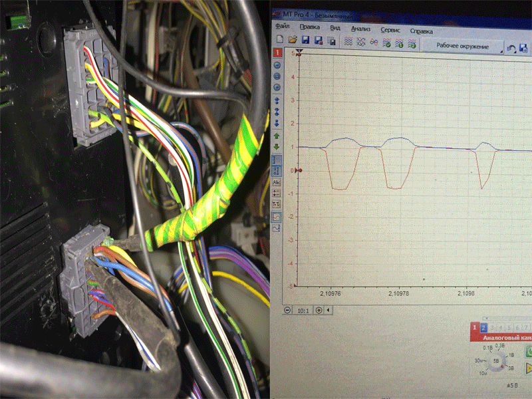Viewport: 532px width, 399px height.
Task: Select channel 2 tab
Action: (x=483, y=328)
